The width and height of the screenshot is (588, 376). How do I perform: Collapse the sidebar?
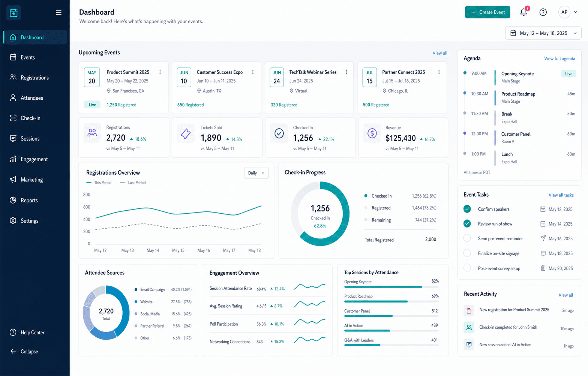click(x=24, y=351)
